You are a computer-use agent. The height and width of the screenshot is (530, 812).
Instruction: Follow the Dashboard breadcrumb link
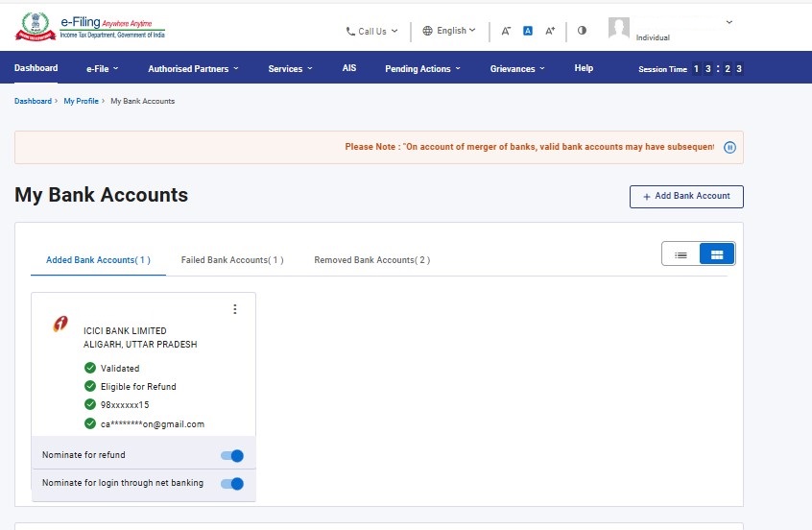(x=34, y=101)
